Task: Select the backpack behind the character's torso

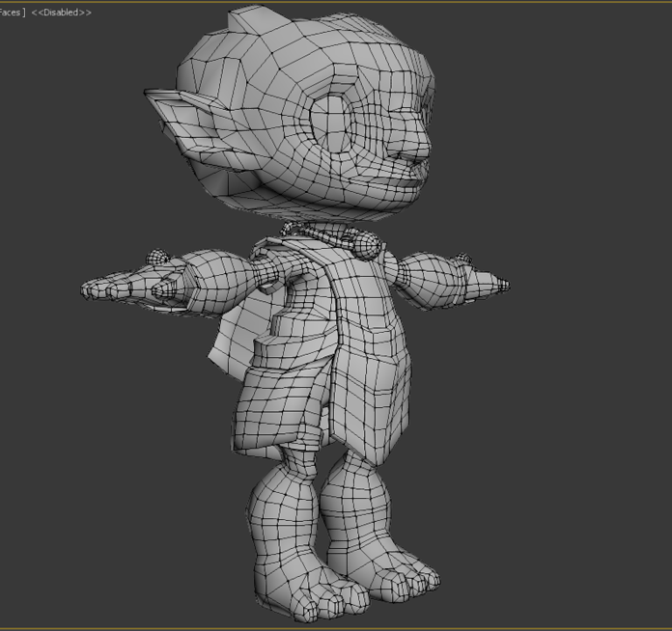Action: point(227,333)
